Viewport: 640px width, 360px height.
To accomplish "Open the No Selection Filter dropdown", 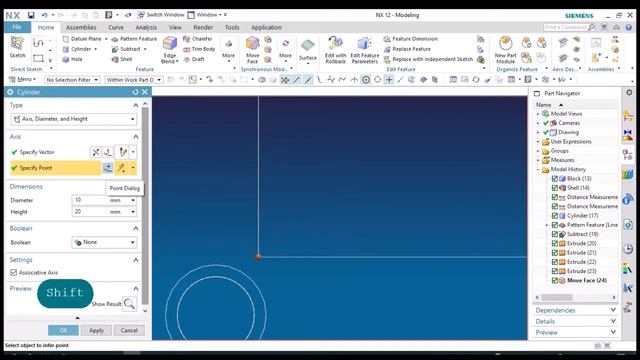I will click(72, 80).
